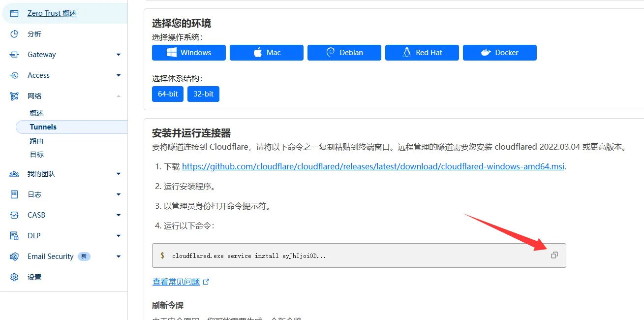Open the cloudflared-windows-amd64.msi download link

click(x=373, y=166)
